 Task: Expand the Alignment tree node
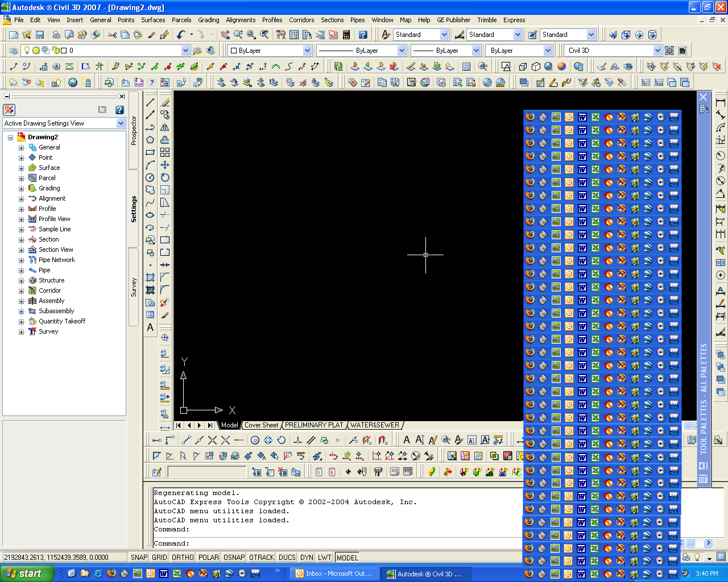(21, 199)
